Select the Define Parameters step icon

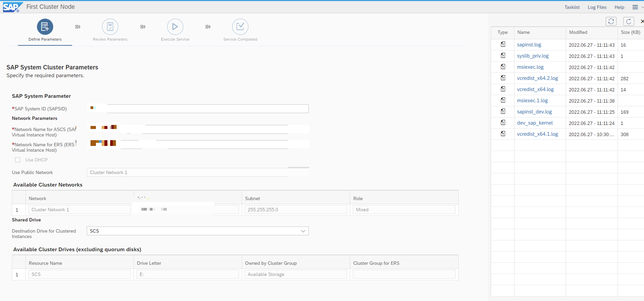[x=45, y=27]
